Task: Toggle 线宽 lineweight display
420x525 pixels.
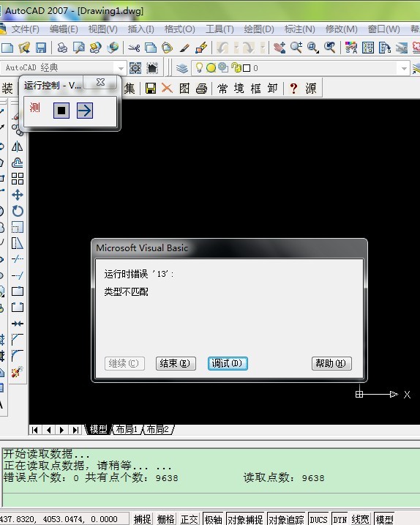Action: 361,519
